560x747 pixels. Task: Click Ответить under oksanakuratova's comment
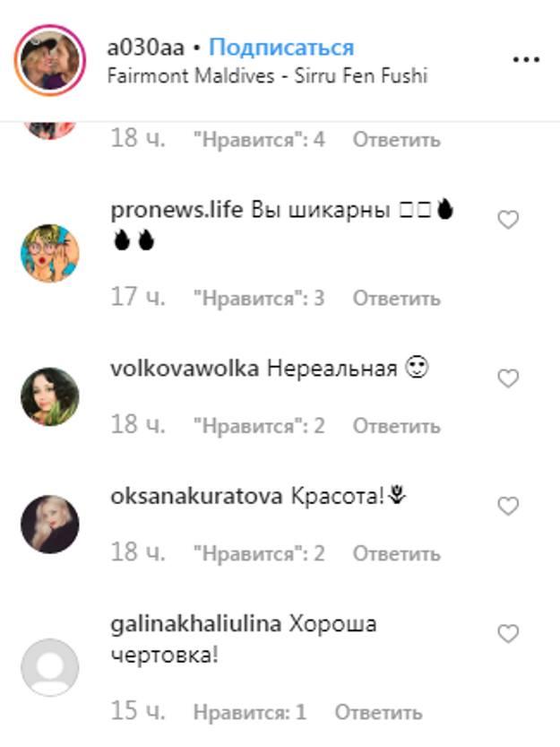pyautogui.click(x=397, y=553)
